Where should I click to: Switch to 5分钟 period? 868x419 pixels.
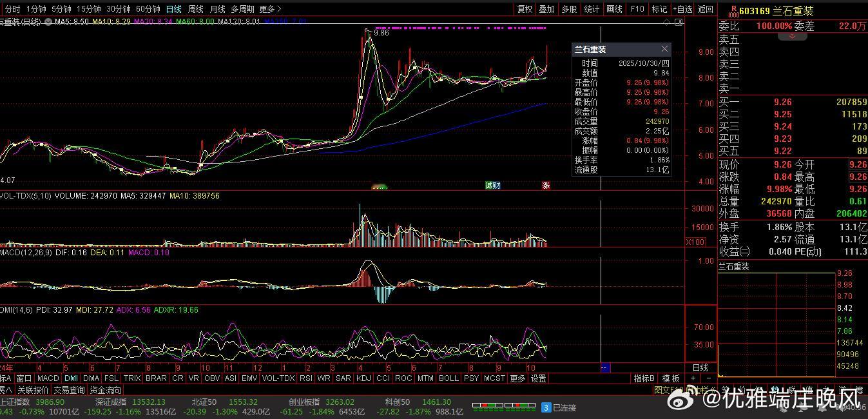(x=61, y=9)
